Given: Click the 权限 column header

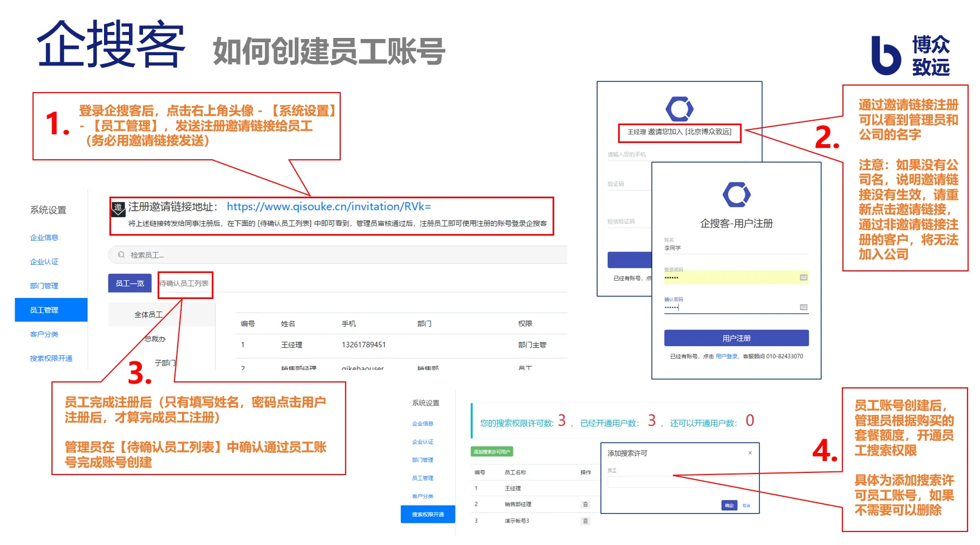Looking at the screenshot, I should click(x=525, y=323).
